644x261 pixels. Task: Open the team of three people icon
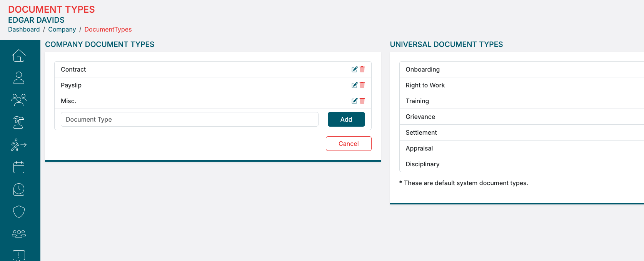tap(19, 234)
